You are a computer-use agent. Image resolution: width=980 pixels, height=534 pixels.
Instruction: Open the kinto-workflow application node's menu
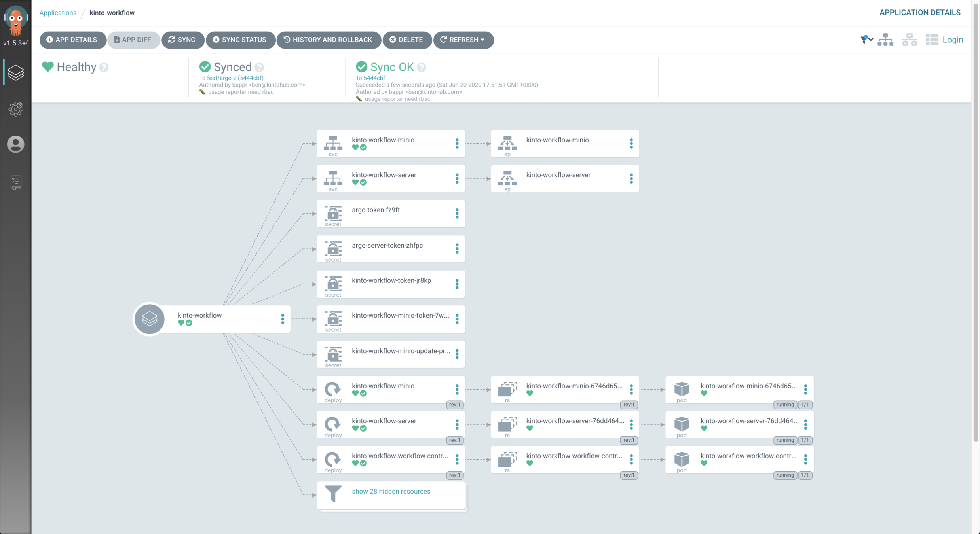pyautogui.click(x=282, y=319)
